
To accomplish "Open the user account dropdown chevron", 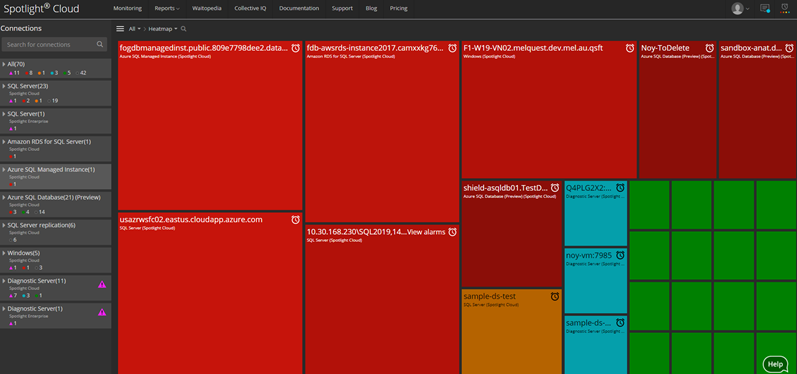I will [748, 9].
